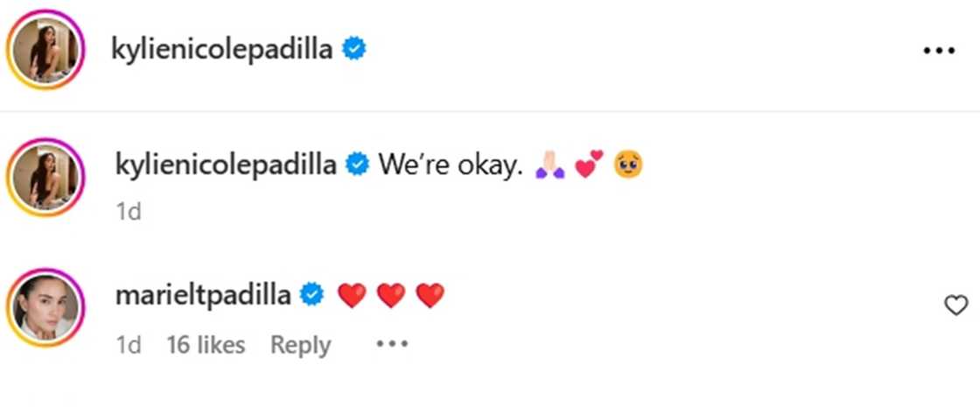Viewport: 980px width, 407px height.
Task: Click kylienicolepadilla's header profile picture
Action: [45, 50]
